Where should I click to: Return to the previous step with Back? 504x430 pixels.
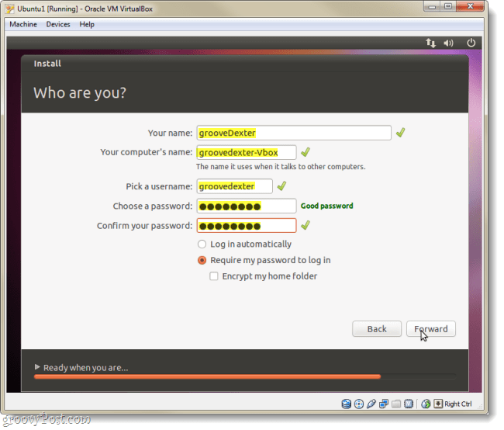pos(377,329)
